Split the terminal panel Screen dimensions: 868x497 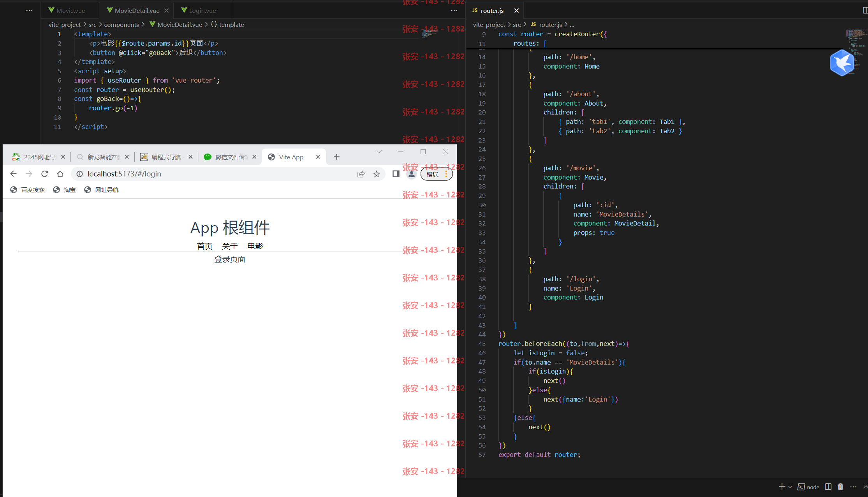[x=828, y=487]
